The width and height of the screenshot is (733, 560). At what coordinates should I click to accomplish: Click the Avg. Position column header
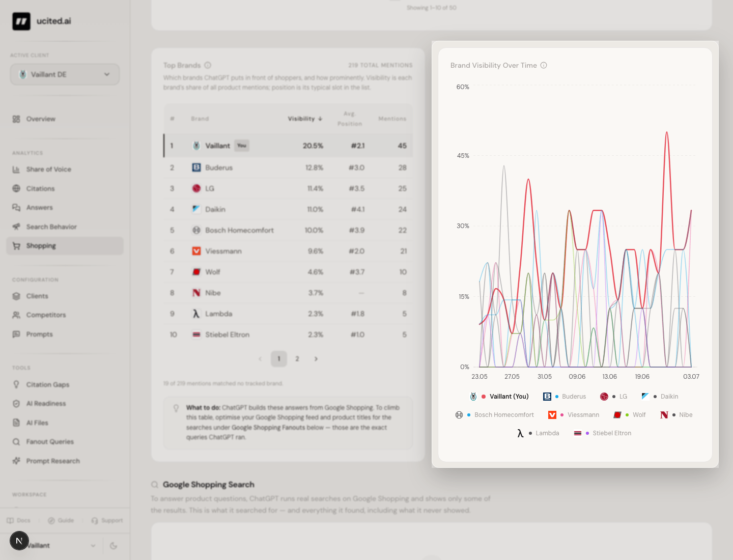click(x=350, y=119)
